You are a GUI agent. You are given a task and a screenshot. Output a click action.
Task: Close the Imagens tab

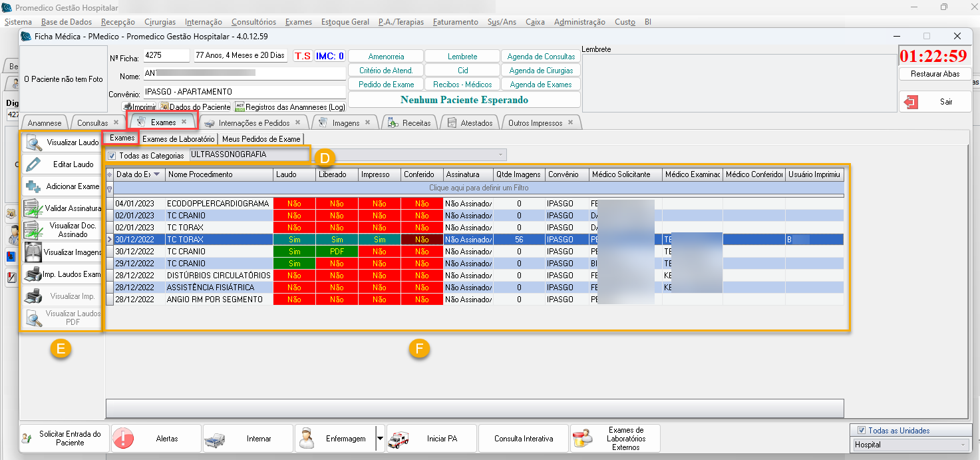pyautogui.click(x=367, y=122)
